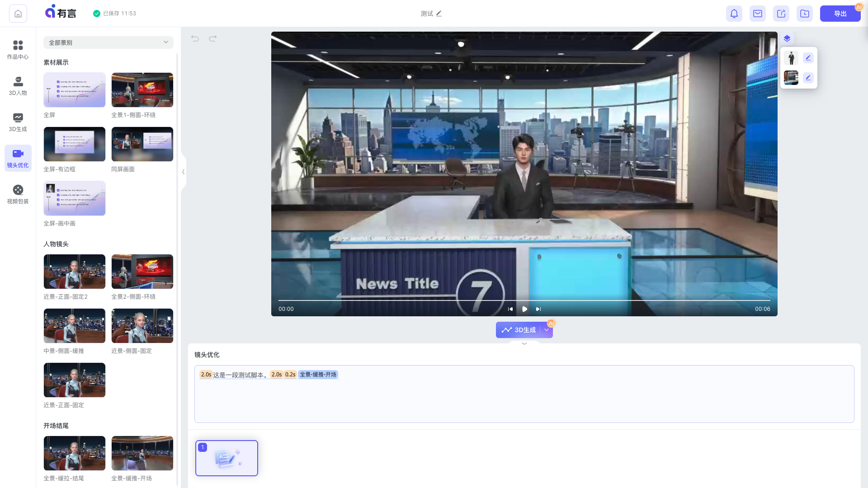Click the 00:00 current time label
This screenshot has width=868, height=488.
(286, 309)
